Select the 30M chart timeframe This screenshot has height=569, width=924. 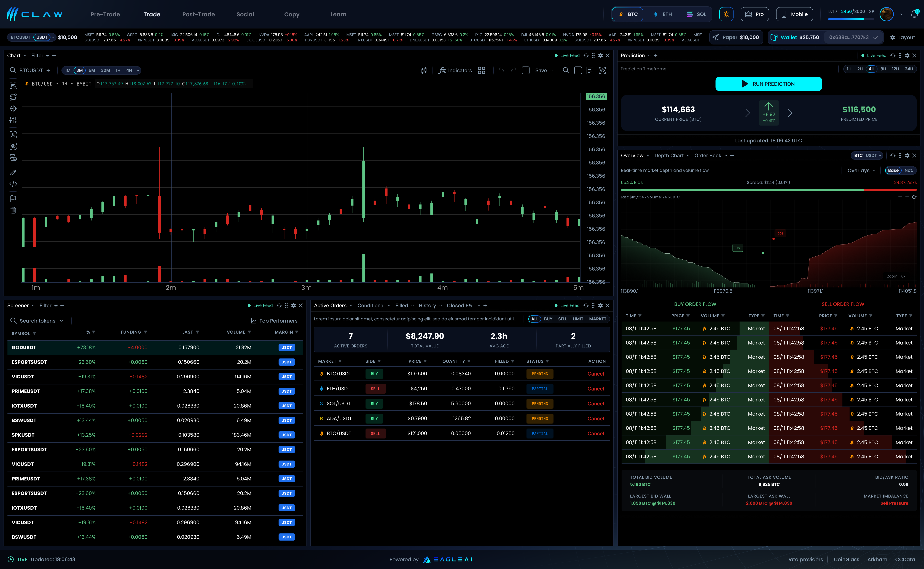click(x=105, y=70)
